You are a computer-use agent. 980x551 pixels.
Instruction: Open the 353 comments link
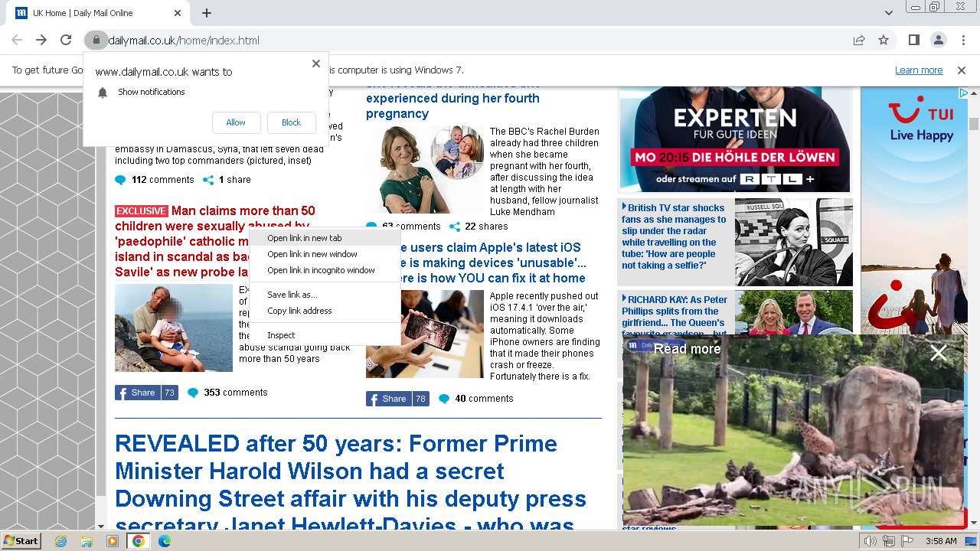pyautogui.click(x=236, y=393)
